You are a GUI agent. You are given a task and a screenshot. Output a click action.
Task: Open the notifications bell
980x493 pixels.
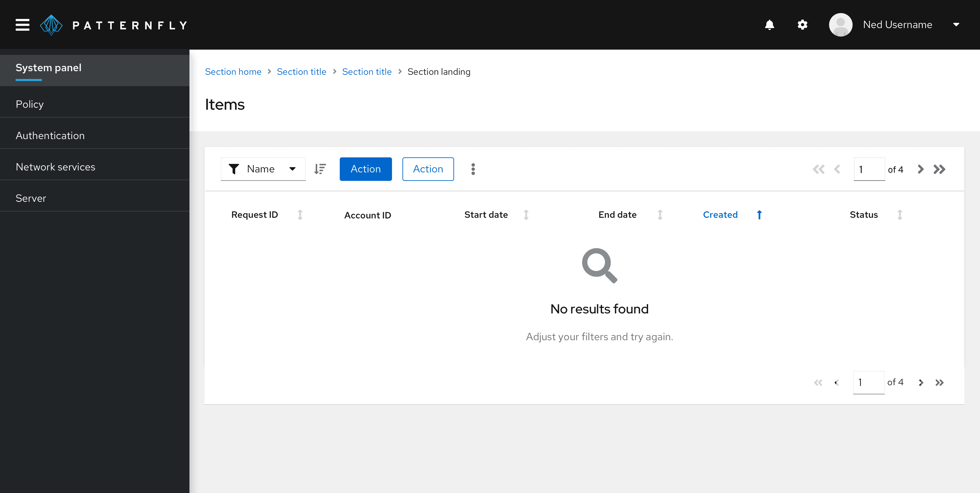pyautogui.click(x=769, y=25)
